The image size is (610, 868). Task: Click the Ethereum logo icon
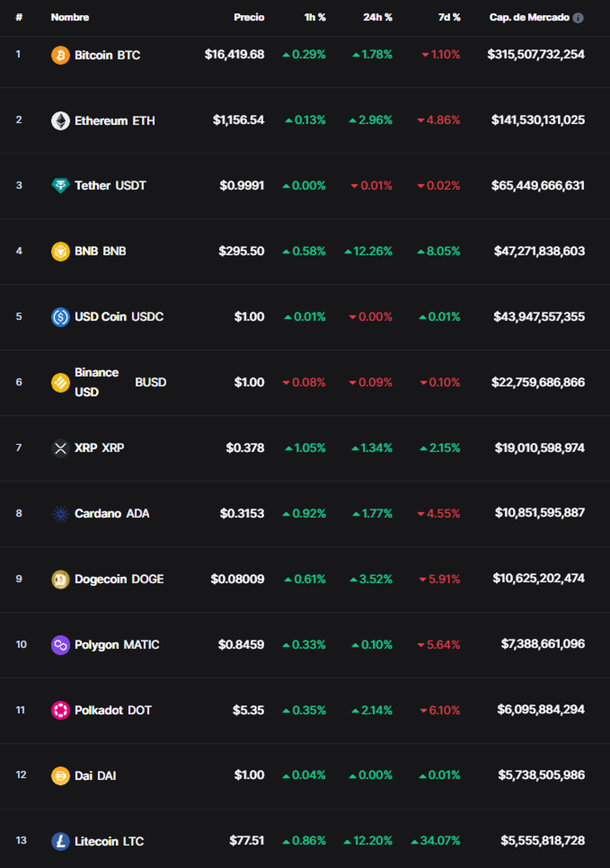(60, 121)
